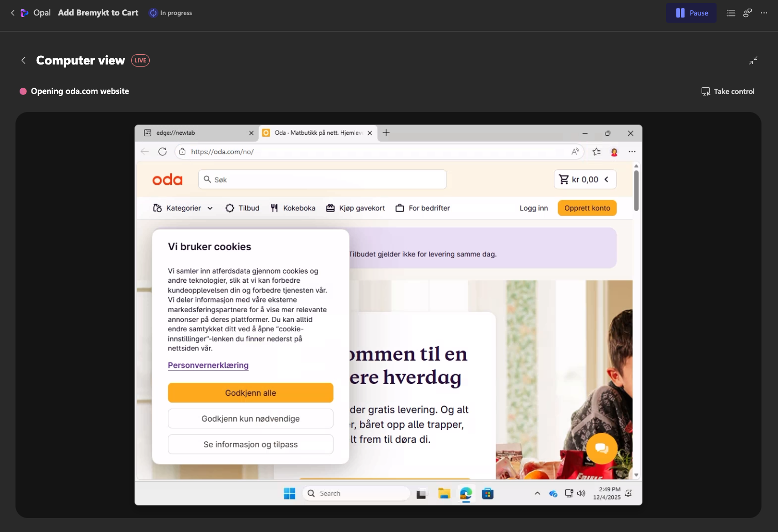Open the orange chat bubble widget
Viewport: 778px width, 532px height.
click(x=601, y=448)
